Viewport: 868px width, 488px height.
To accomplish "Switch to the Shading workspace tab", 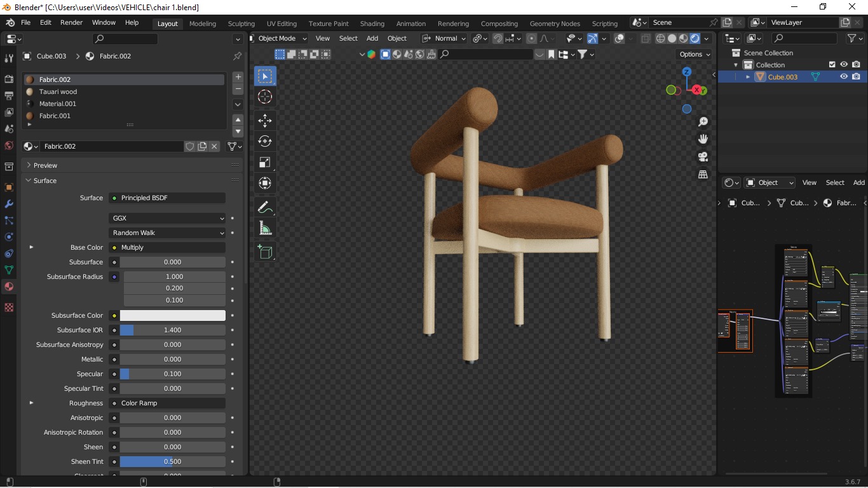I will [x=372, y=24].
